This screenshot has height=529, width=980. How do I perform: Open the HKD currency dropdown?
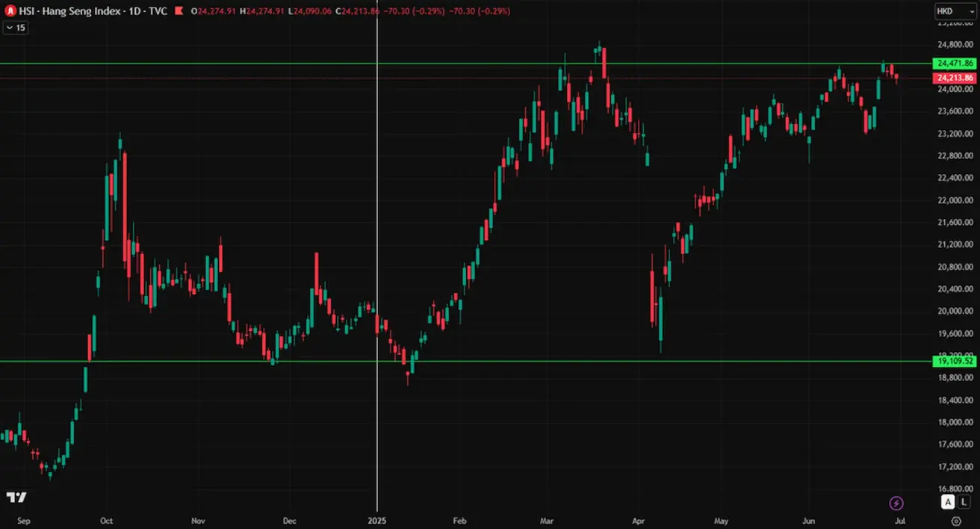(x=955, y=12)
